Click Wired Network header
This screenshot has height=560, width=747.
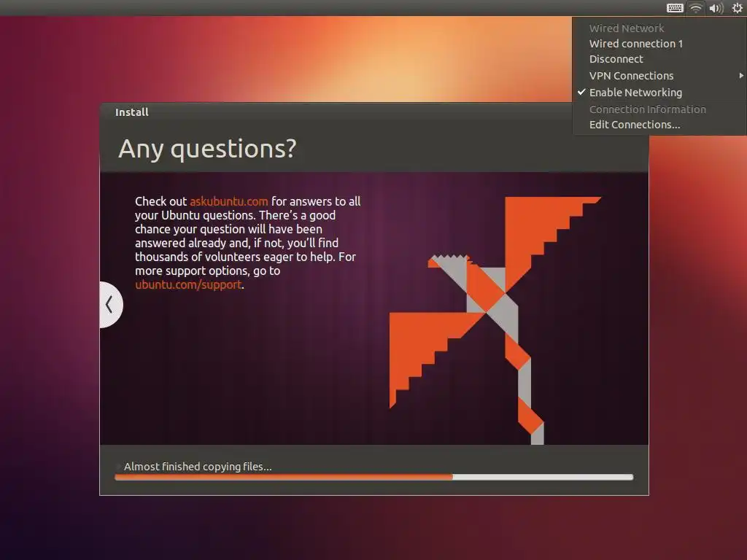[659, 28]
